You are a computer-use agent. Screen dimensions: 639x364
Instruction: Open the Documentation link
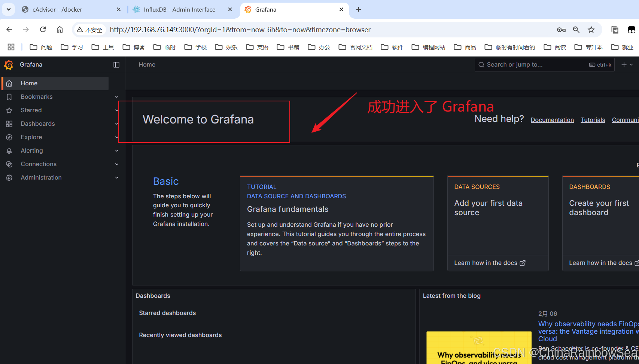pos(552,120)
